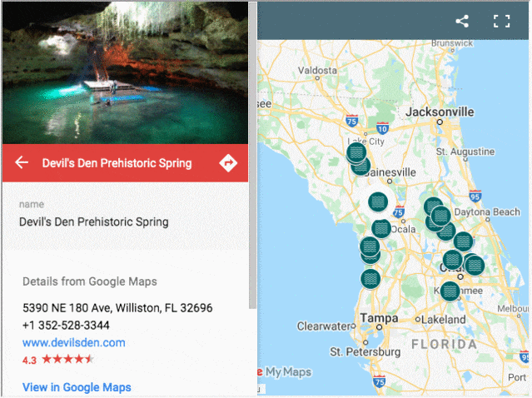
Task: Click the St. Augustine map label
Action: point(465,152)
